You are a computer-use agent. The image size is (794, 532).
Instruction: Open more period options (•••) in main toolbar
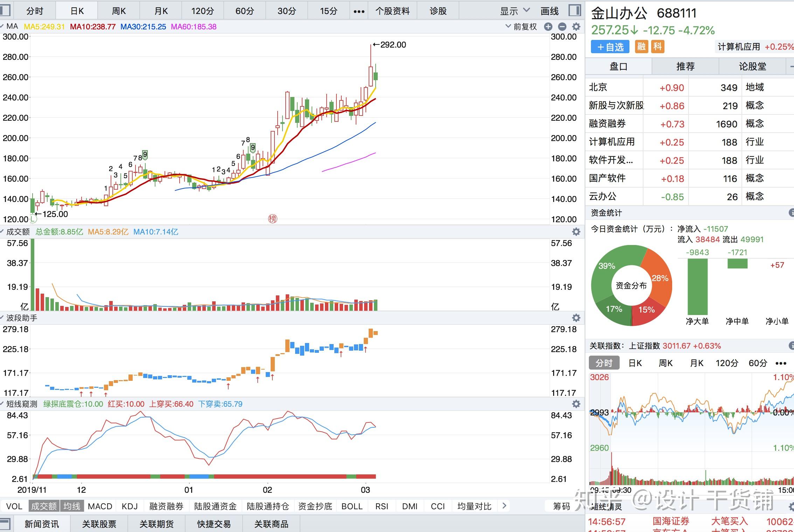click(359, 11)
